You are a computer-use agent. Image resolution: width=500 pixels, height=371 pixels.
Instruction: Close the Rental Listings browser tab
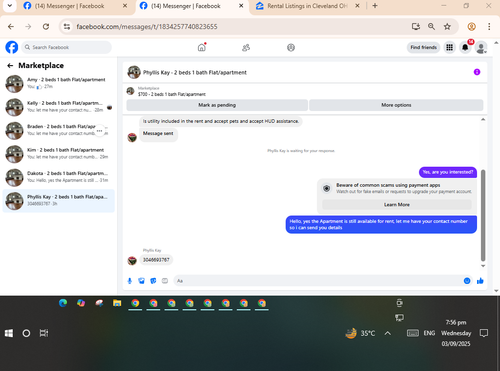point(357,6)
